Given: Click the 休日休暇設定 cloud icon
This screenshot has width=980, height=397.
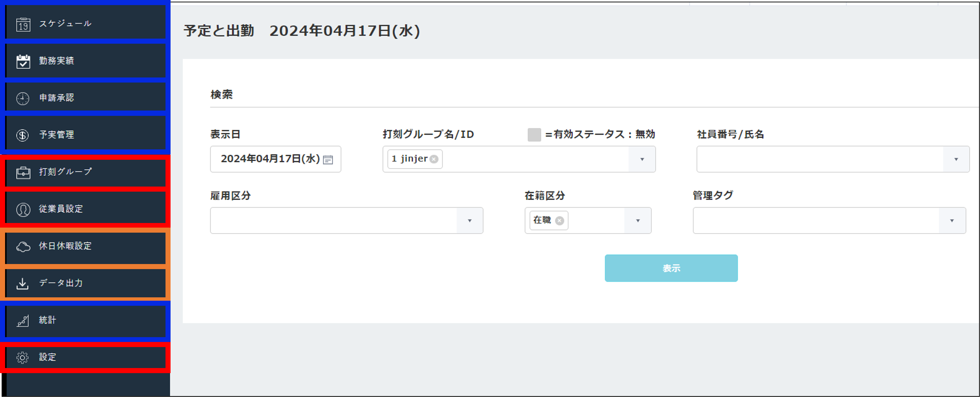Looking at the screenshot, I should [x=23, y=247].
